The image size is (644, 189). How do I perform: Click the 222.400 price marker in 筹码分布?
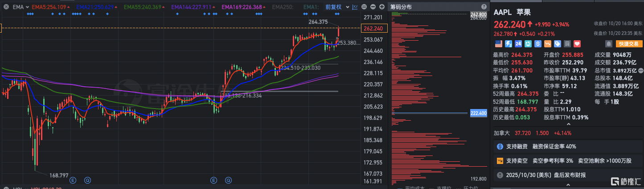479,113
